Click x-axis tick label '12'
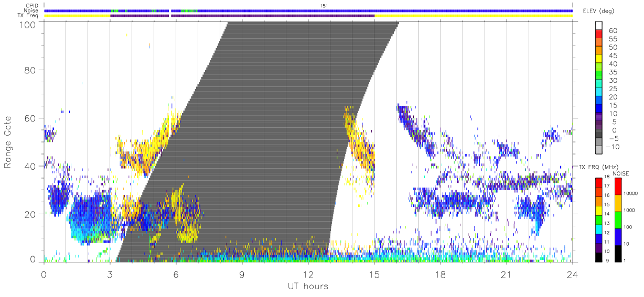This screenshot has width=644, height=297. click(x=308, y=273)
